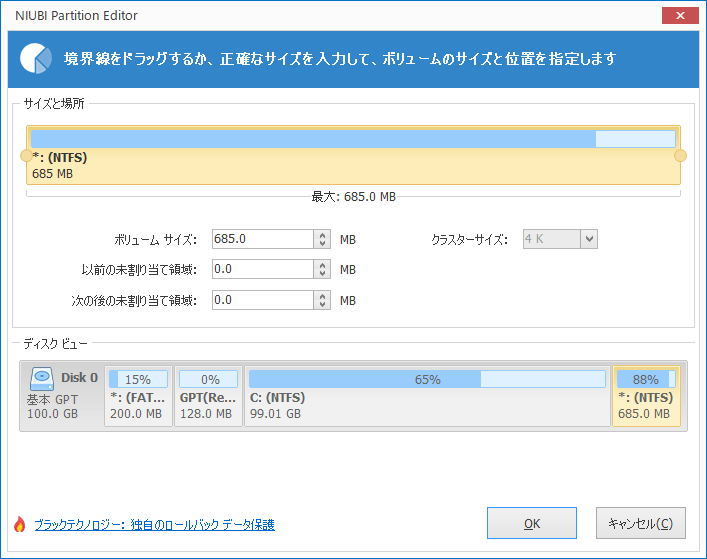
Task: Select the C: (NTFS) 99.01 GB partition
Action: click(427, 396)
